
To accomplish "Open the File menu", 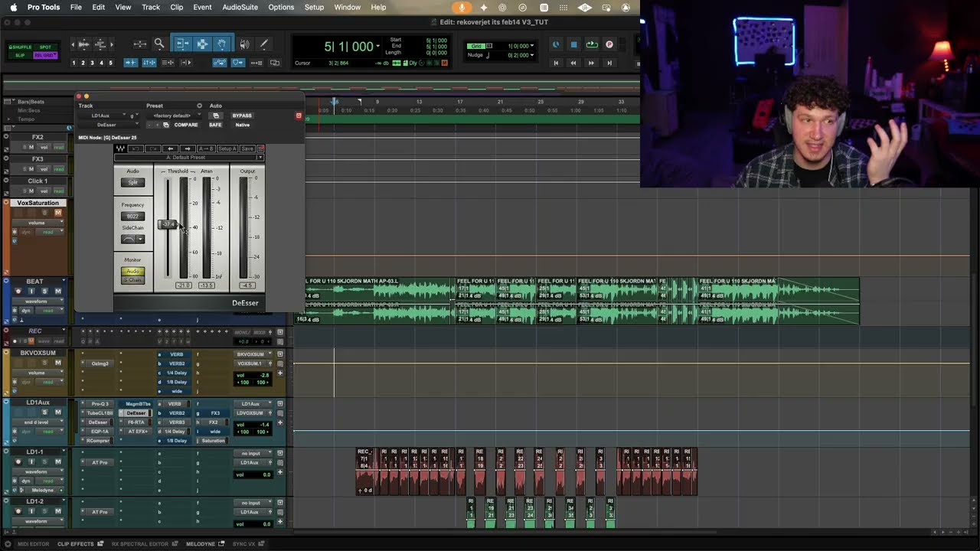I will pyautogui.click(x=76, y=7).
